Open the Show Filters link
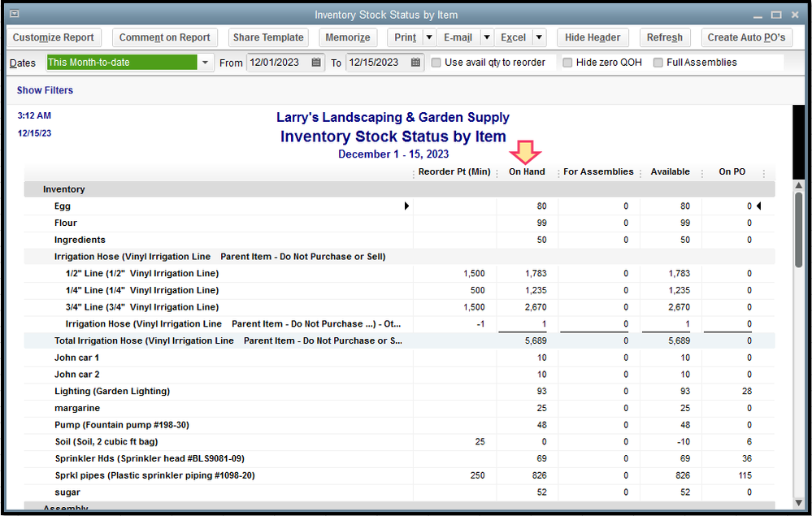Screen dimensions: 812x516 coord(45,90)
